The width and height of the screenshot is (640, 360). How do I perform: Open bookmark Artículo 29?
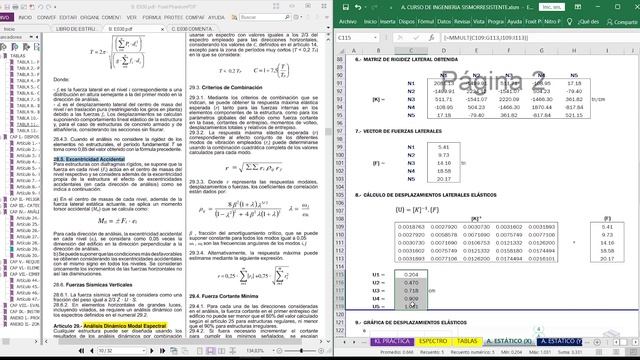tap(27, 249)
